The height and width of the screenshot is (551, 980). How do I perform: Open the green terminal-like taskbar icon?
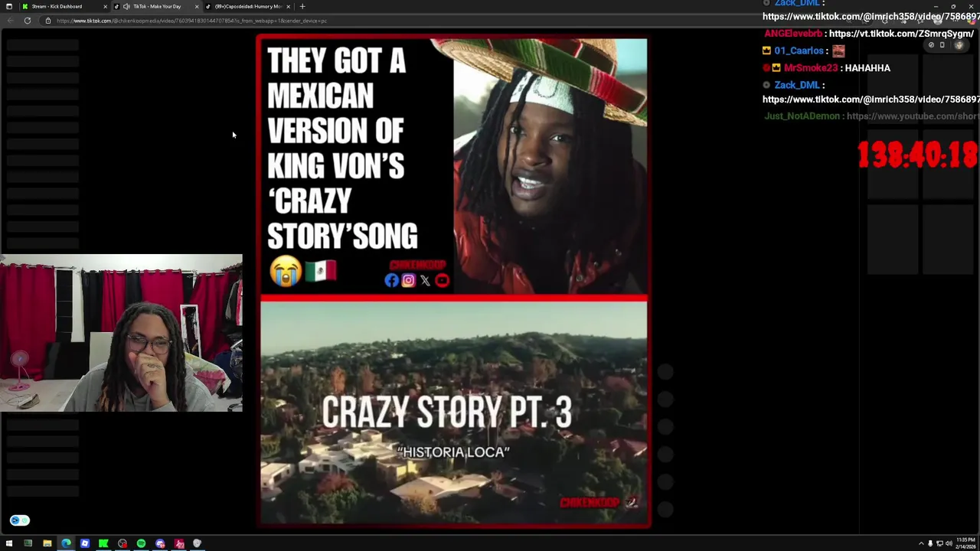tap(28, 543)
